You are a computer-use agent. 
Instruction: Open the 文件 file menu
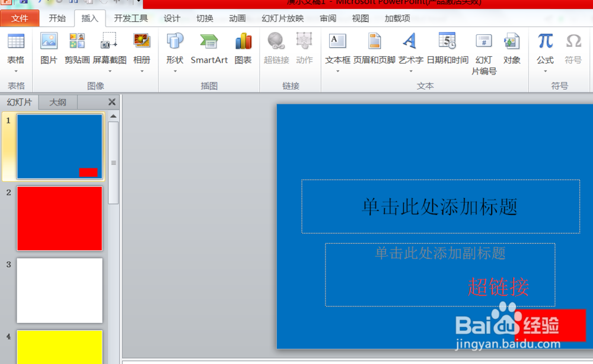pyautogui.click(x=20, y=18)
